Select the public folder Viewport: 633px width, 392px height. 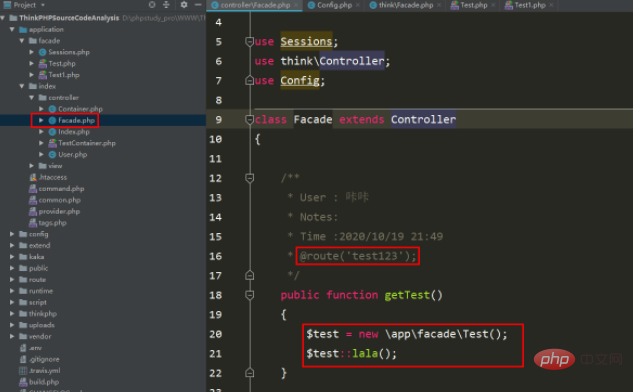(x=38, y=268)
